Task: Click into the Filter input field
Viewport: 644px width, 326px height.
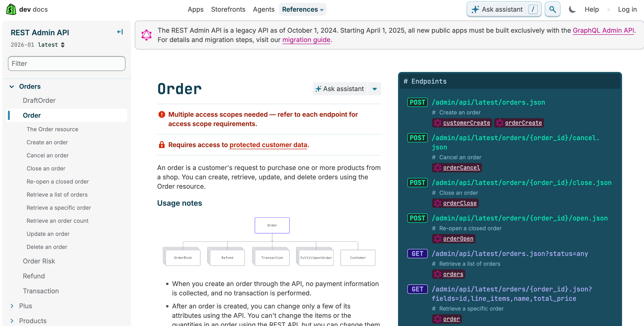Action: [x=66, y=64]
